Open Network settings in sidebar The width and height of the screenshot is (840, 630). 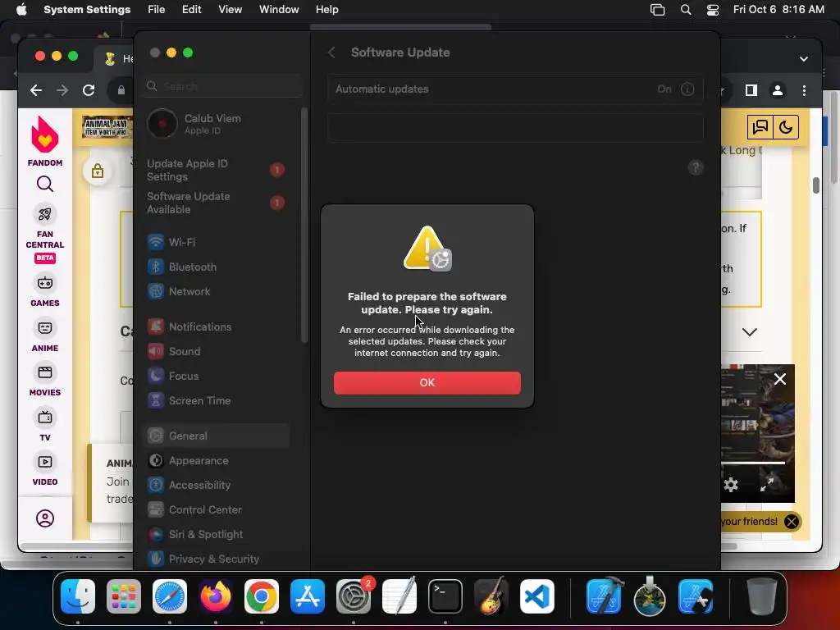216,291
